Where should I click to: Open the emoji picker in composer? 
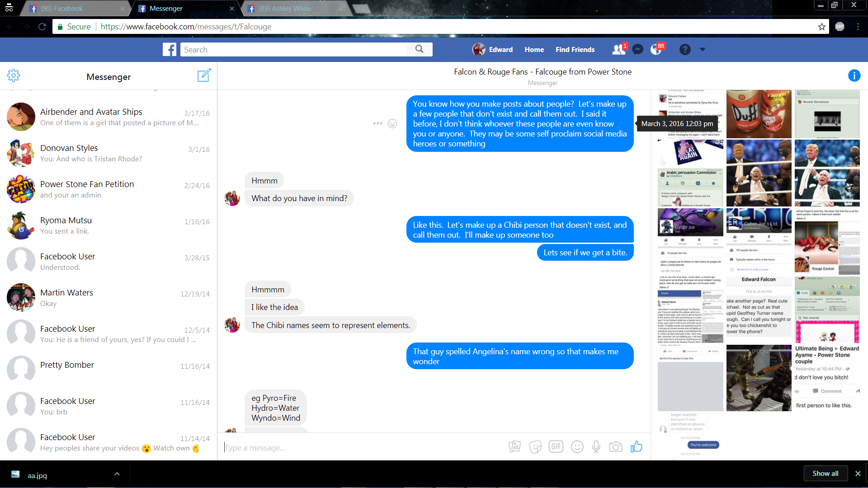(577, 447)
